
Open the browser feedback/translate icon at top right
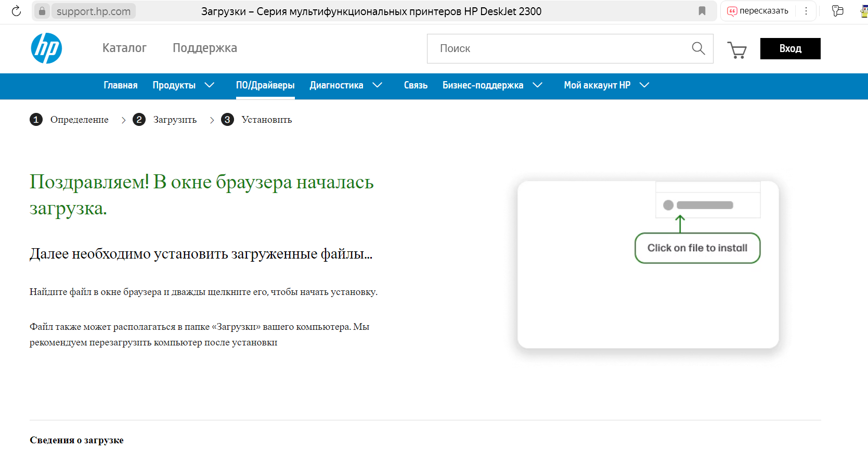(x=837, y=11)
